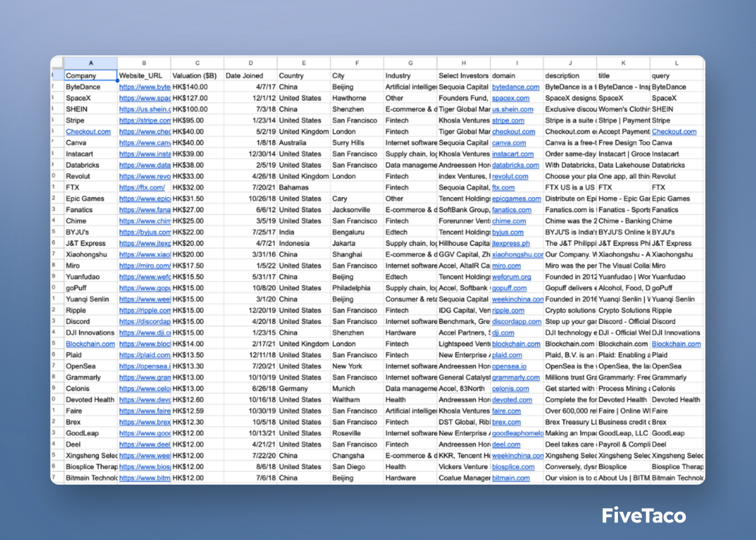The height and width of the screenshot is (540, 756).
Task: Click the 'query' header cell
Action: click(677, 76)
